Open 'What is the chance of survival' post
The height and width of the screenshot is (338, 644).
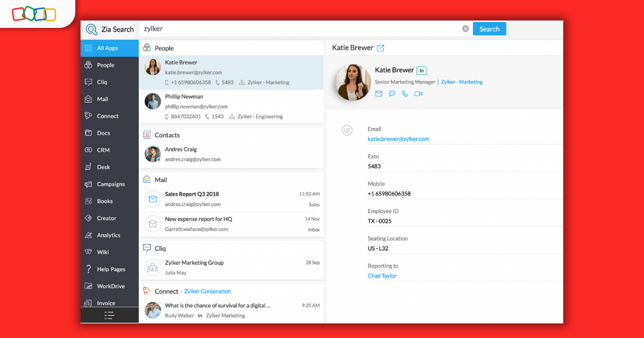point(231,310)
